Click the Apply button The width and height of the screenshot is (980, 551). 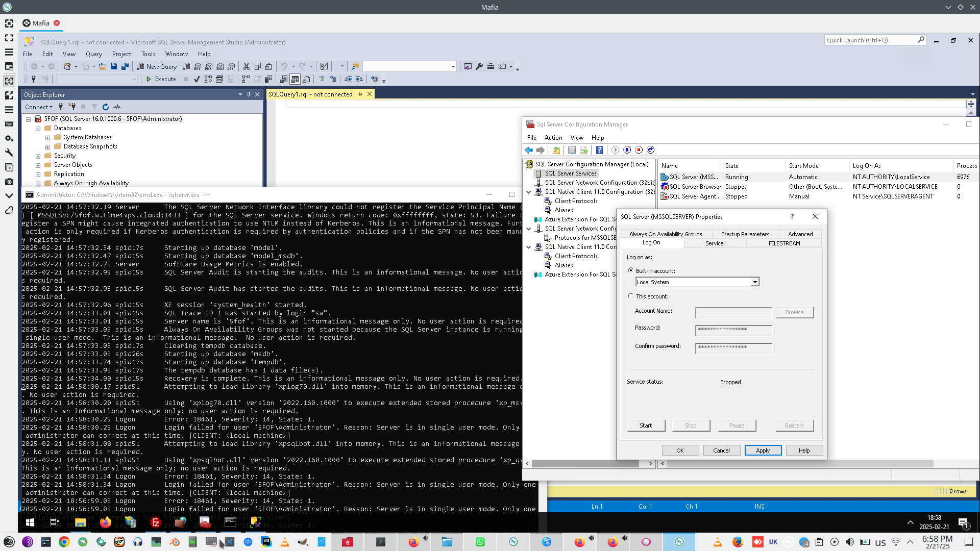tap(763, 450)
